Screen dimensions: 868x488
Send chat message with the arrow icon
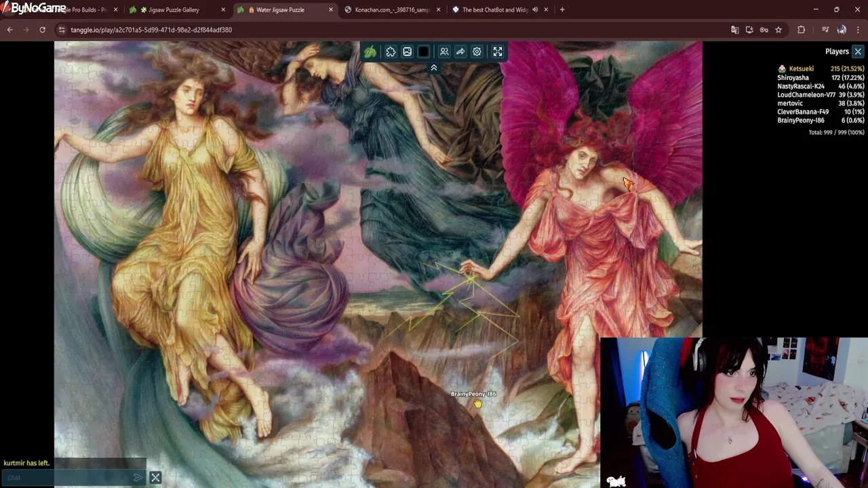click(x=138, y=478)
